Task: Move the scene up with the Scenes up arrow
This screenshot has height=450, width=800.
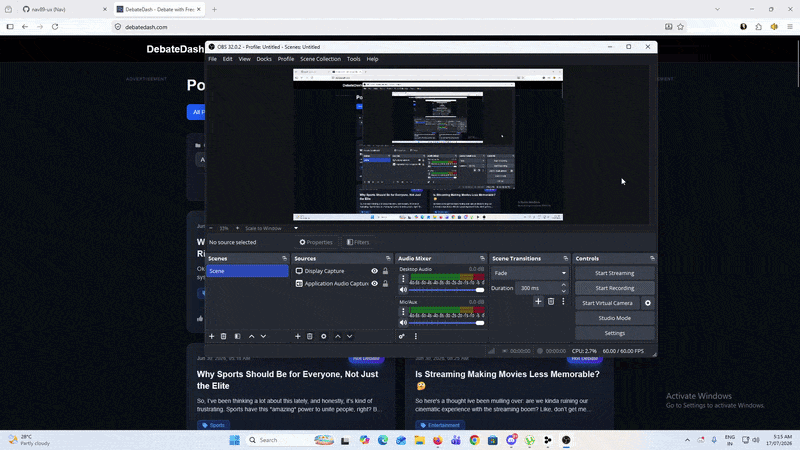Action: (251, 336)
